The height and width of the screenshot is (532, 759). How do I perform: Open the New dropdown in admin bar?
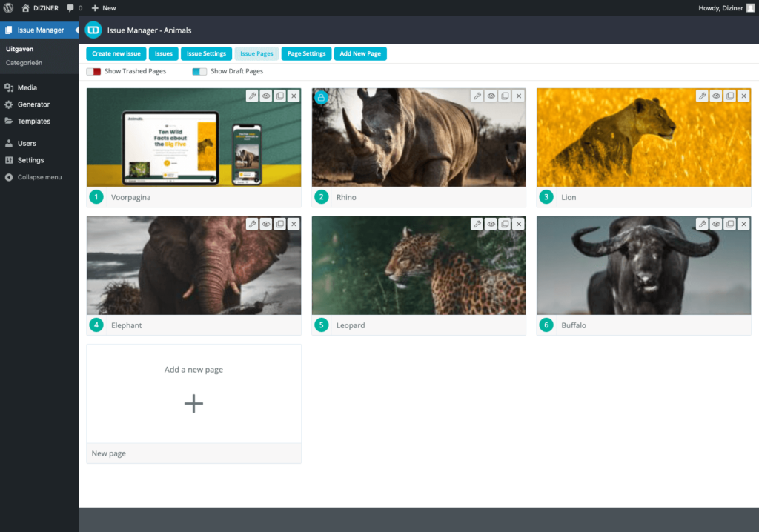click(x=103, y=8)
